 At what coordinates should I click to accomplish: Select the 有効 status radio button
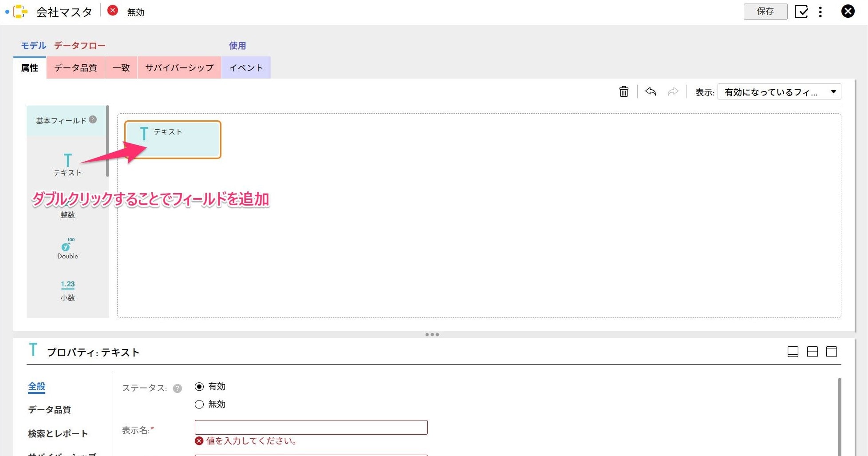click(199, 387)
